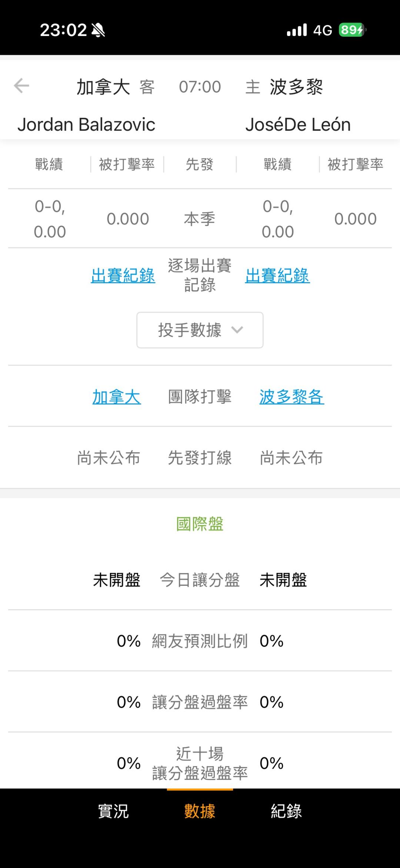The width and height of the screenshot is (400, 868).
Task: Tap pitcher name Jordan Balazovic
Action: coord(86,125)
